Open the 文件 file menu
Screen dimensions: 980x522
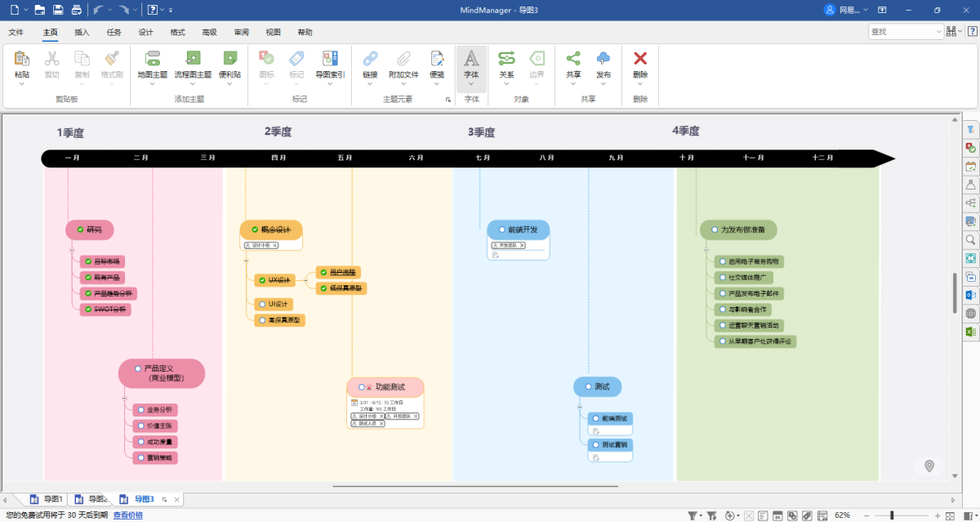(x=16, y=33)
